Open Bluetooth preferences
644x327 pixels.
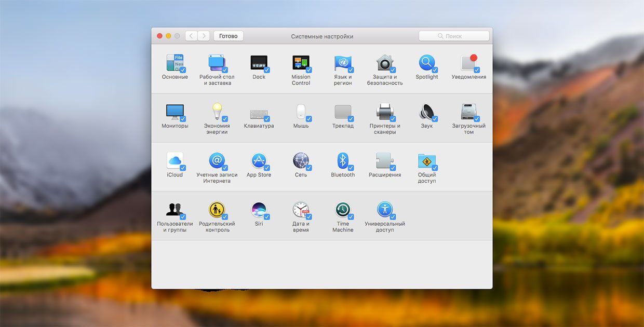[x=342, y=160]
